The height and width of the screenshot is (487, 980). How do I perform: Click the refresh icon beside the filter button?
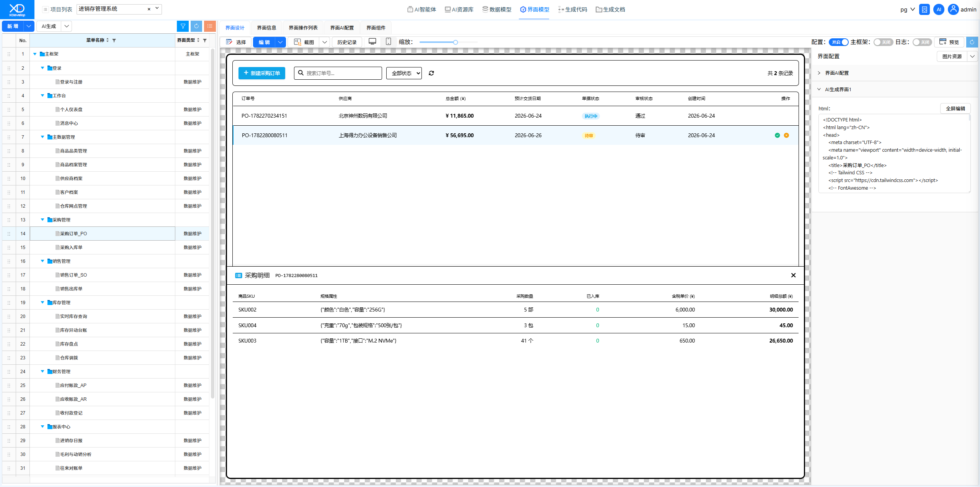click(x=196, y=26)
